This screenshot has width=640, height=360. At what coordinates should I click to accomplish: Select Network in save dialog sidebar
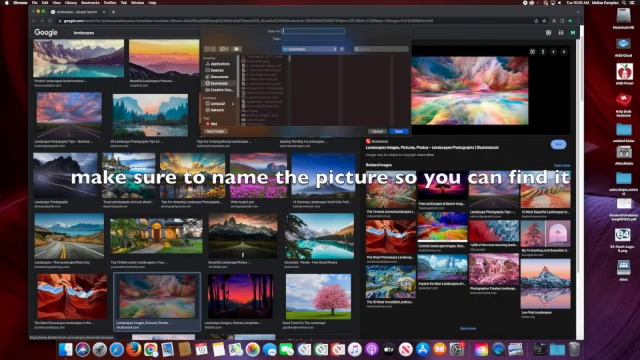(x=217, y=110)
